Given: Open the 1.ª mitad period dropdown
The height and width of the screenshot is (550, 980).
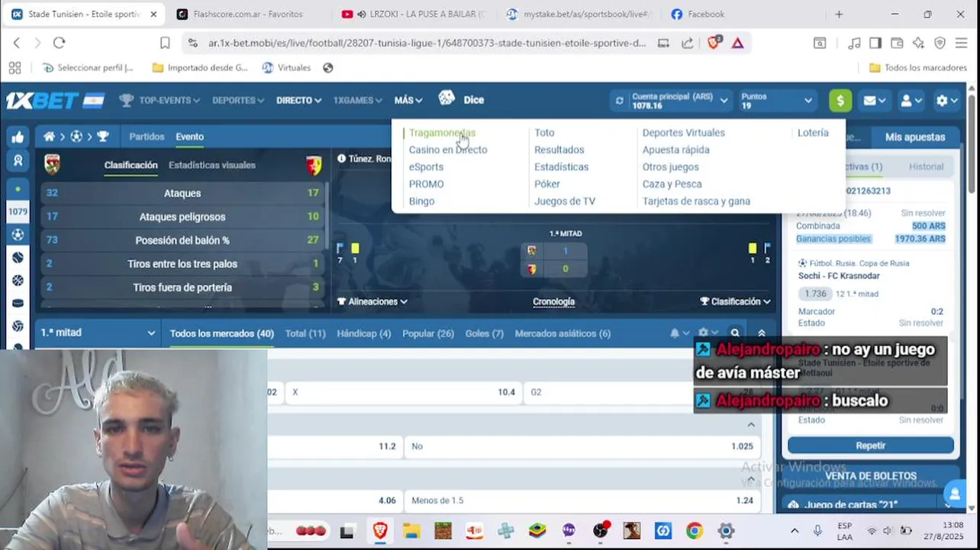Looking at the screenshot, I should coord(98,333).
